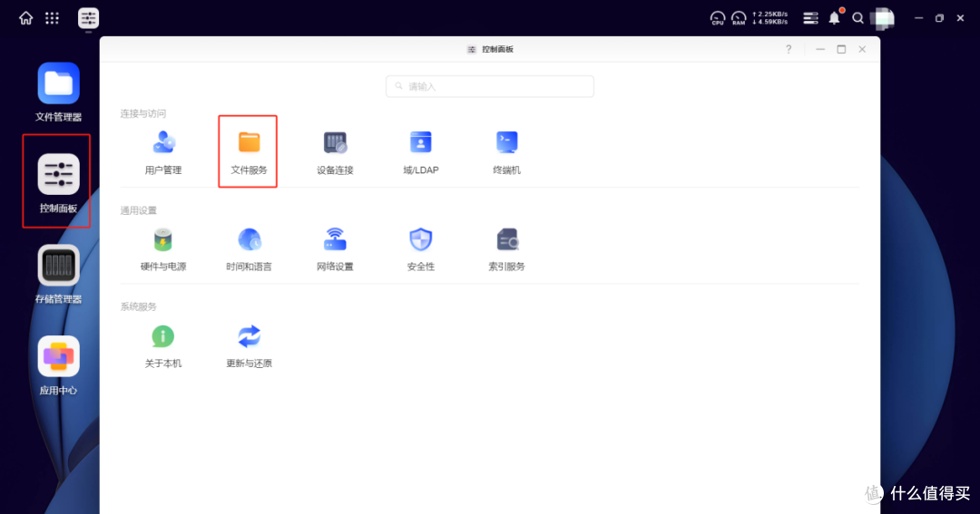Click the 控制面板 window title
Image resolution: width=980 pixels, height=514 pixels.
(497, 49)
